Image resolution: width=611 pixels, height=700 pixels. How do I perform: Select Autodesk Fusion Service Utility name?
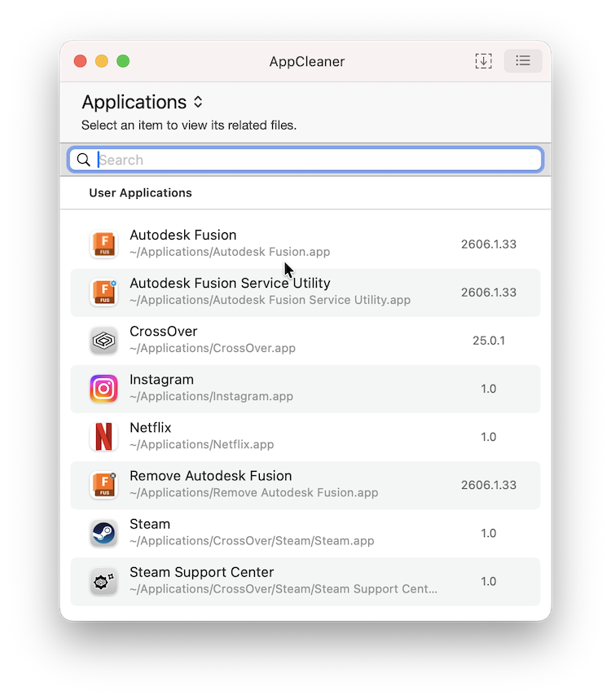coord(230,283)
